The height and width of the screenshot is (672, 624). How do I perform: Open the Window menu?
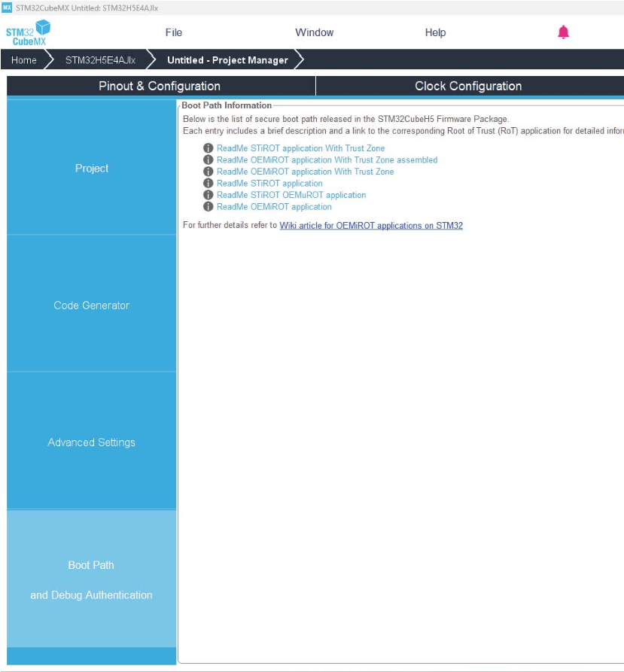coord(314,32)
